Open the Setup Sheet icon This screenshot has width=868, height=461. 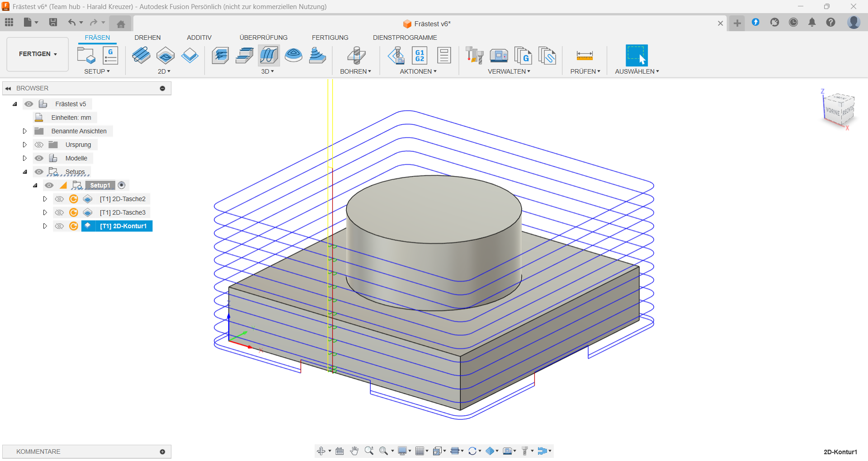(x=444, y=55)
